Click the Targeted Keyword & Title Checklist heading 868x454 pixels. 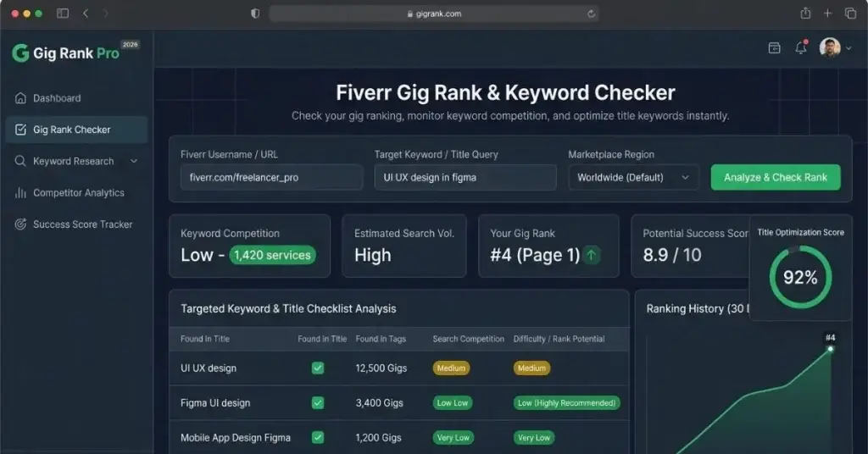[x=288, y=308]
